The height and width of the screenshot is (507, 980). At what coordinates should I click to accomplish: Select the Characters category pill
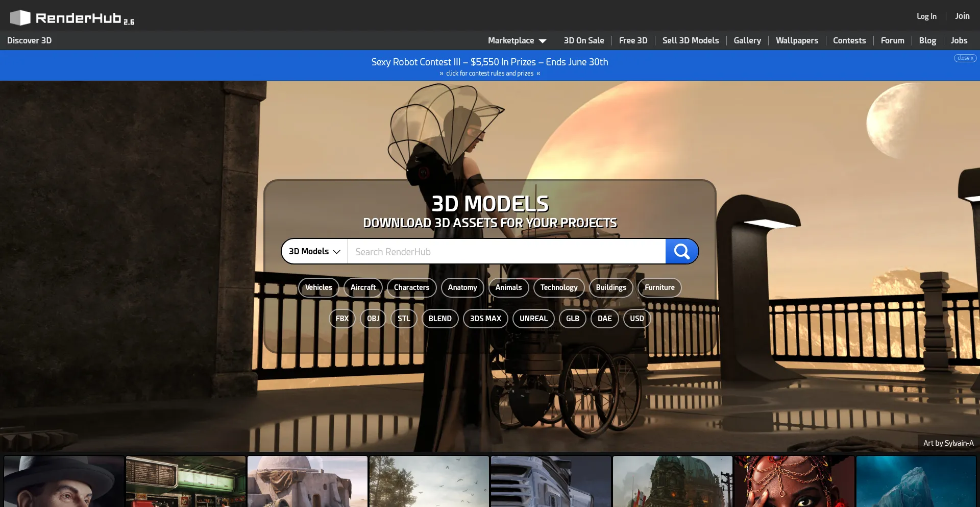coord(411,287)
